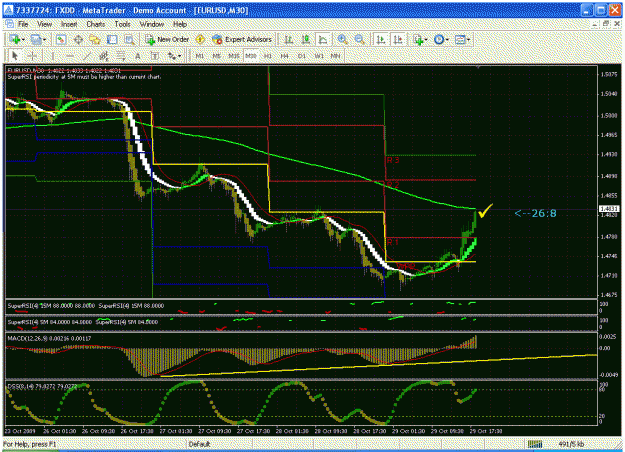Click the 1.4831 current price label
Viewport: 625px width, 452px height.
pyautogui.click(x=609, y=208)
